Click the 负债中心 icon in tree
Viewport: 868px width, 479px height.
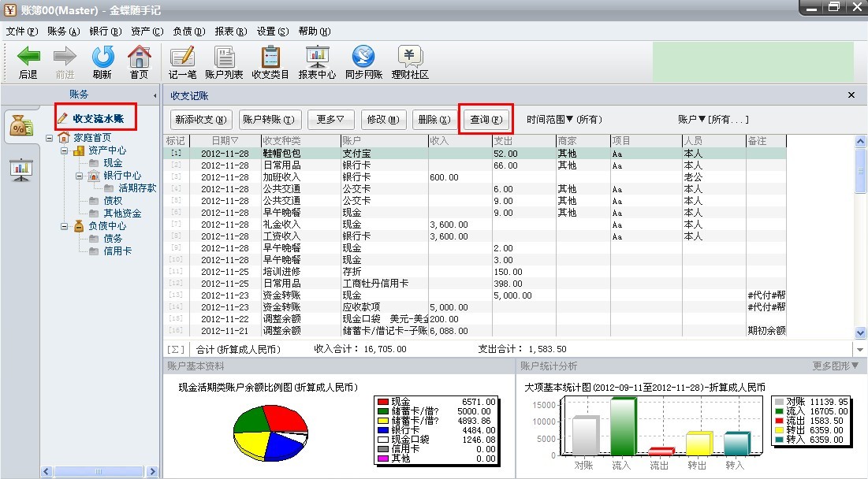click(79, 225)
